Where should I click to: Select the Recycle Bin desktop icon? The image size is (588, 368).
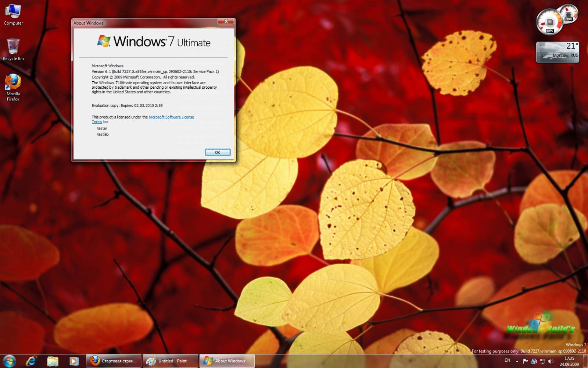(13, 50)
